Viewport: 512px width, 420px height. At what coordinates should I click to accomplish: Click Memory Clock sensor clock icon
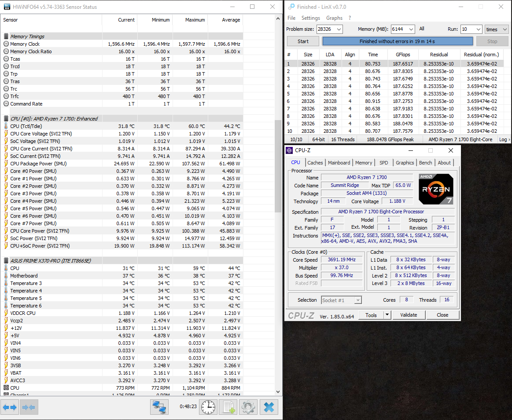[x=6, y=44]
